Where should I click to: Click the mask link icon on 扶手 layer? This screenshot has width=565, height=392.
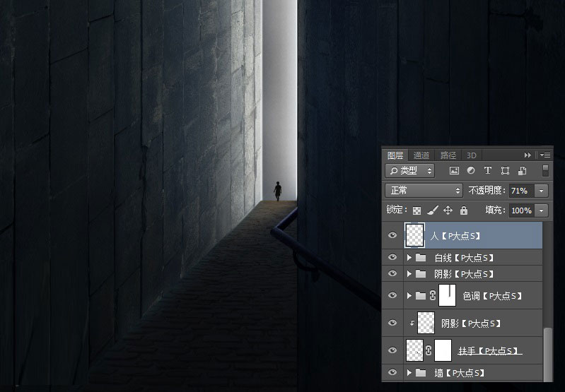(429, 350)
